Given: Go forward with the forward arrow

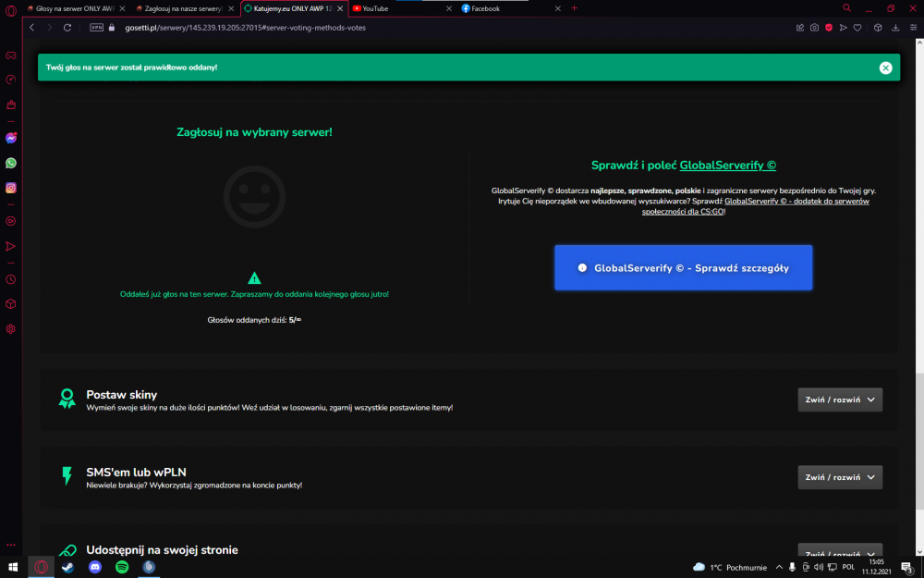Looking at the screenshot, I should coord(50,28).
